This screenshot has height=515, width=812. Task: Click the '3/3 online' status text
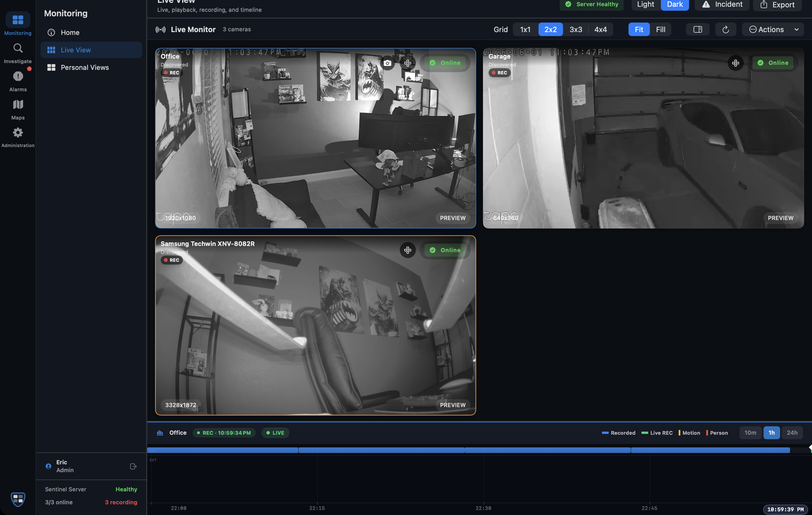59,502
